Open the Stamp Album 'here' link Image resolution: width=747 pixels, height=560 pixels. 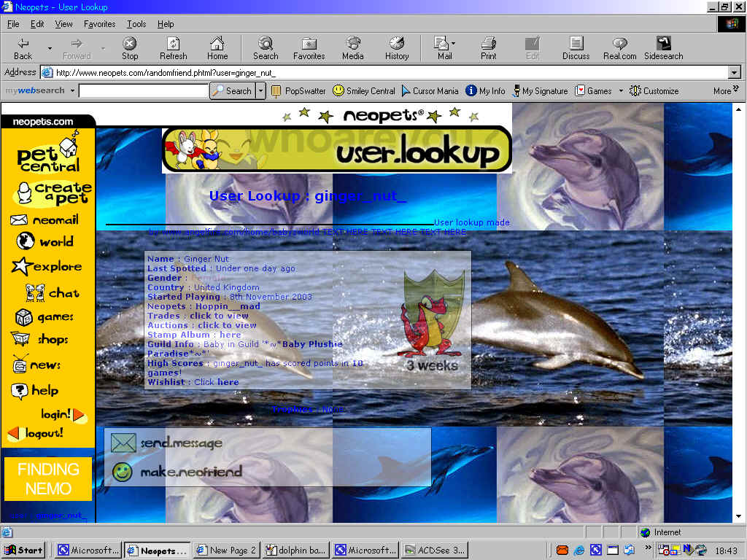(x=231, y=335)
